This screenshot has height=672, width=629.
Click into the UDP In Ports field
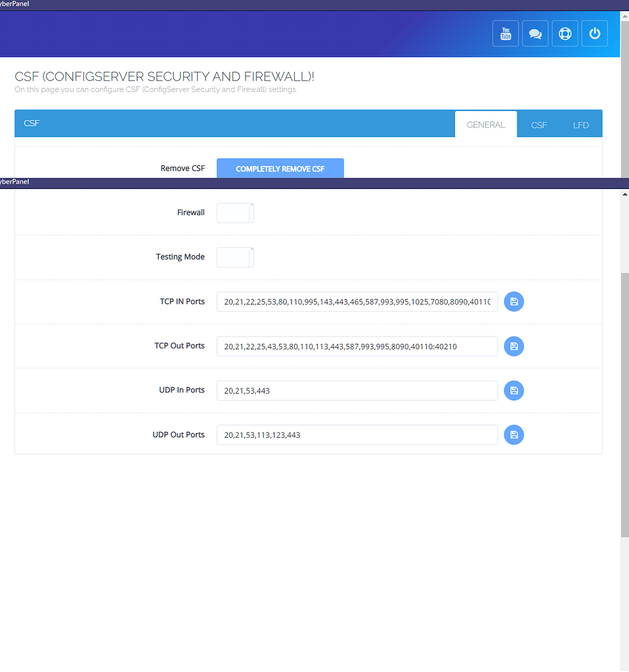357,390
